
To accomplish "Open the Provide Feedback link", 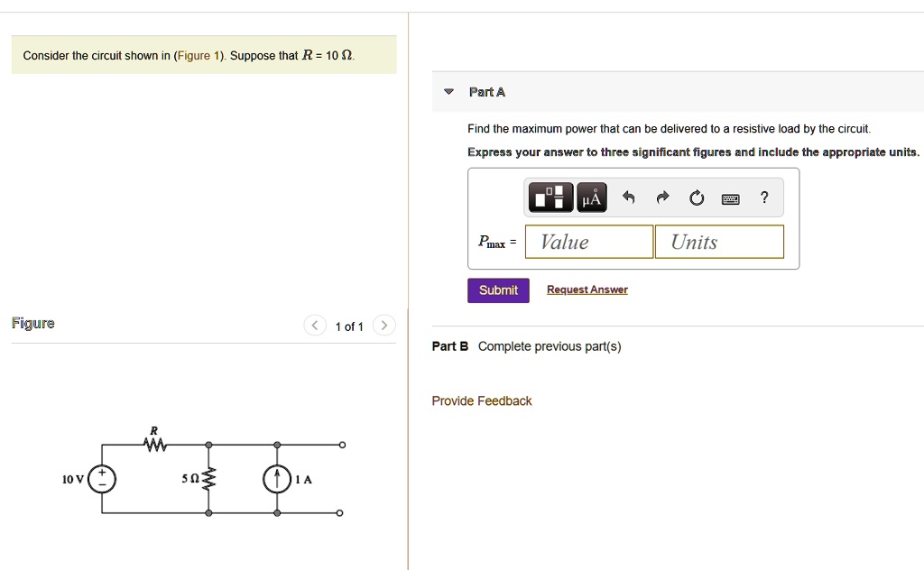I will click(481, 400).
